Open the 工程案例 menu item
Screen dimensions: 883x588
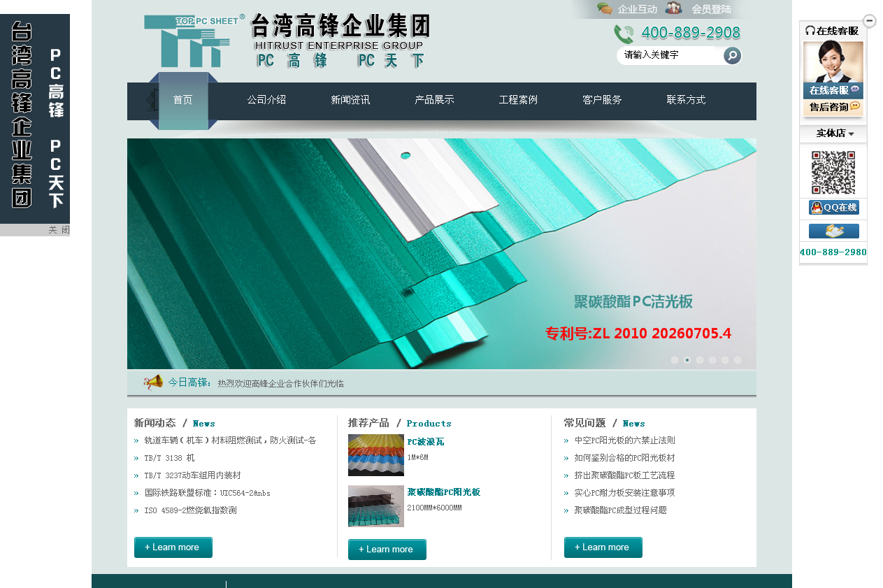pyautogui.click(x=518, y=100)
